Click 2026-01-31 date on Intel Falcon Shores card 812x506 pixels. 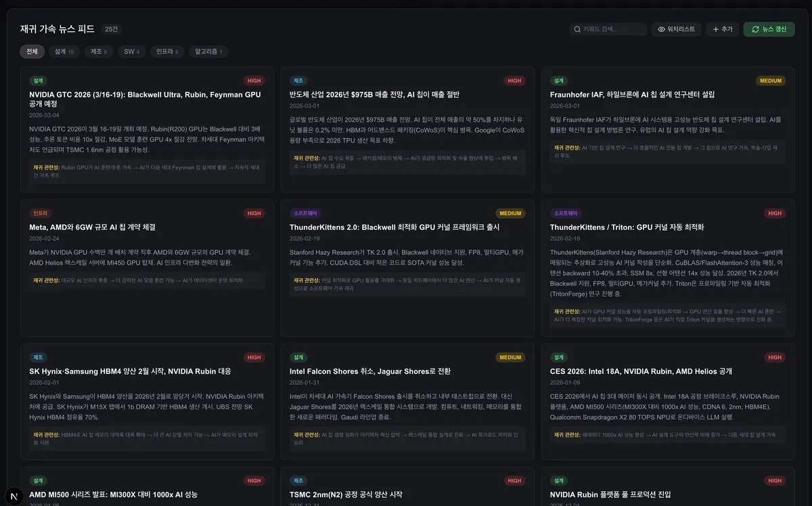pyautogui.click(x=304, y=382)
